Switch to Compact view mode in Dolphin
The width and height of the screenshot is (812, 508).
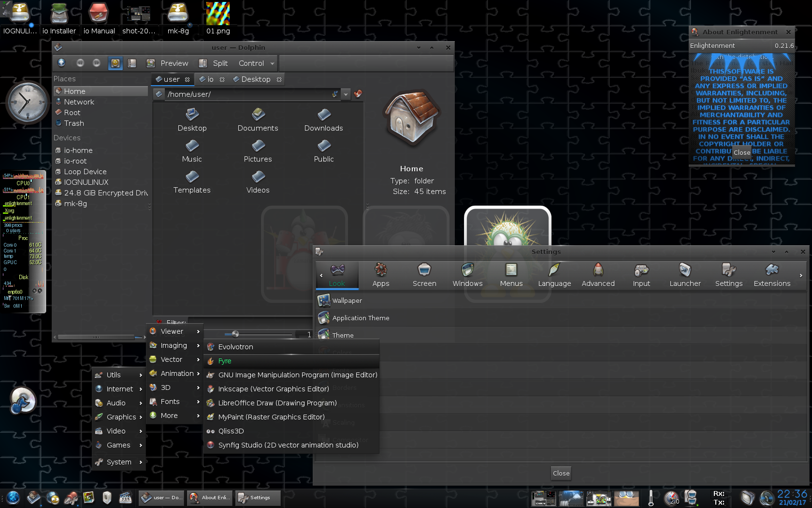[x=132, y=63]
